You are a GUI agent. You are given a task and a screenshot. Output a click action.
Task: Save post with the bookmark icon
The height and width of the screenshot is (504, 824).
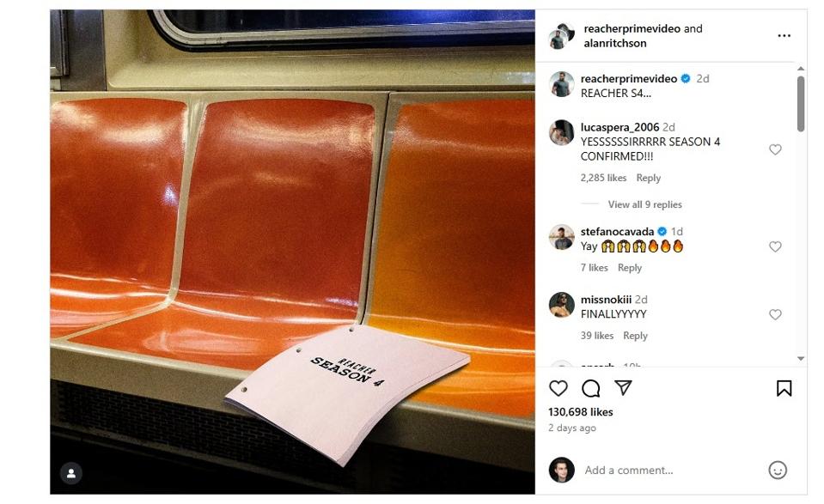click(784, 388)
